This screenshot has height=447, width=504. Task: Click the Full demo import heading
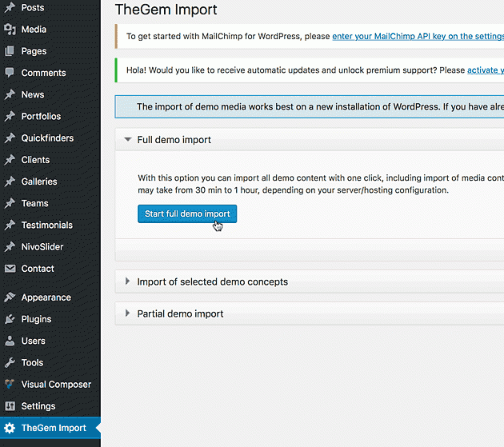click(174, 140)
